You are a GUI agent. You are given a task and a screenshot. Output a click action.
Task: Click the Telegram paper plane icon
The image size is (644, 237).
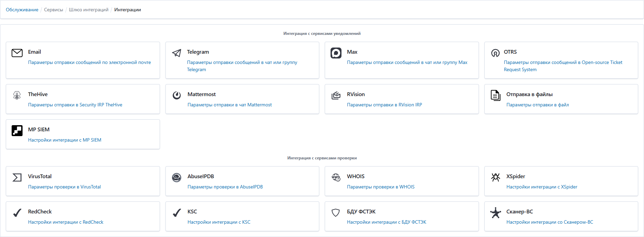[x=176, y=53]
